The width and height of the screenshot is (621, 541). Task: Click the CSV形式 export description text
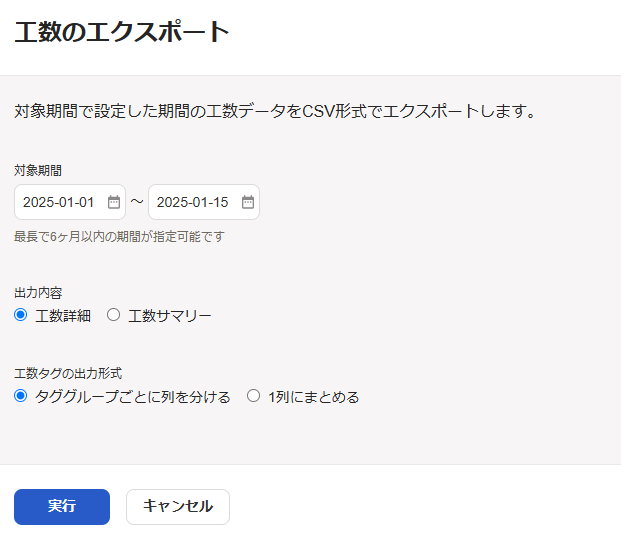[x=275, y=111]
